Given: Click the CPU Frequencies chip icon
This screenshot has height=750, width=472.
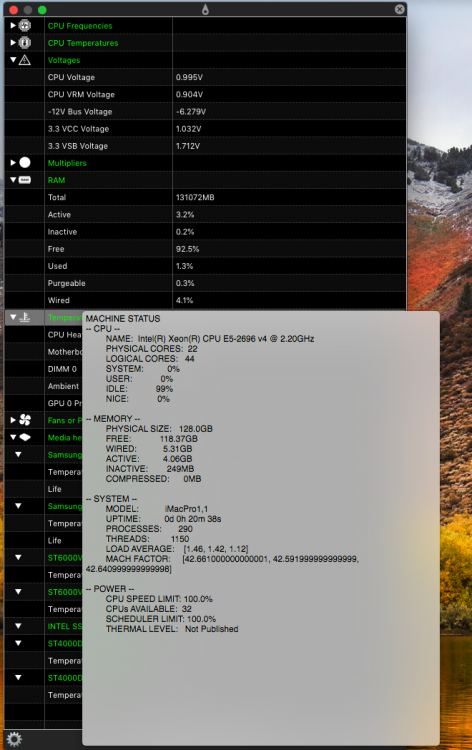Looking at the screenshot, I should click(x=25, y=25).
